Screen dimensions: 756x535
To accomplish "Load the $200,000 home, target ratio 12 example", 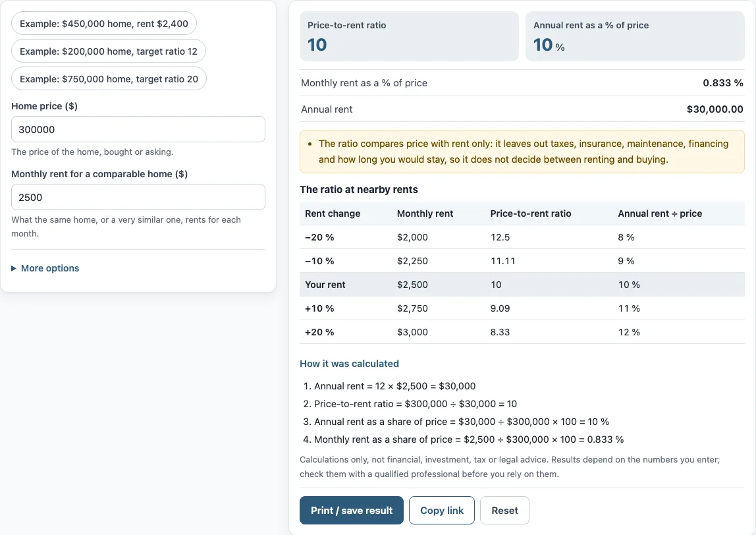I will (x=109, y=51).
